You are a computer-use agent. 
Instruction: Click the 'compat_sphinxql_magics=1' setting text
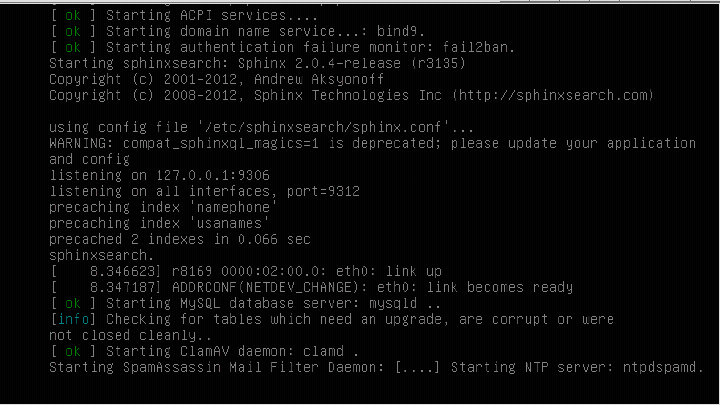221,144
